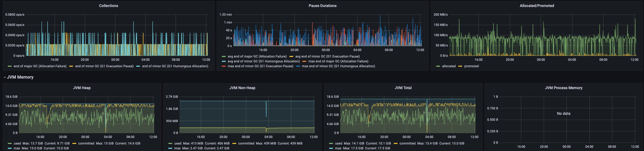Click the JVM Total panel title
The height and width of the screenshot is (151, 644).
pos(403,88)
